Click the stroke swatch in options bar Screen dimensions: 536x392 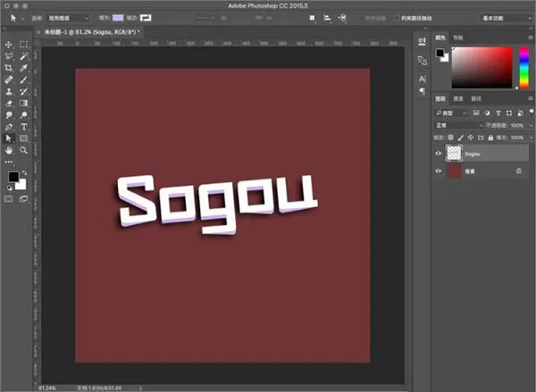point(146,18)
